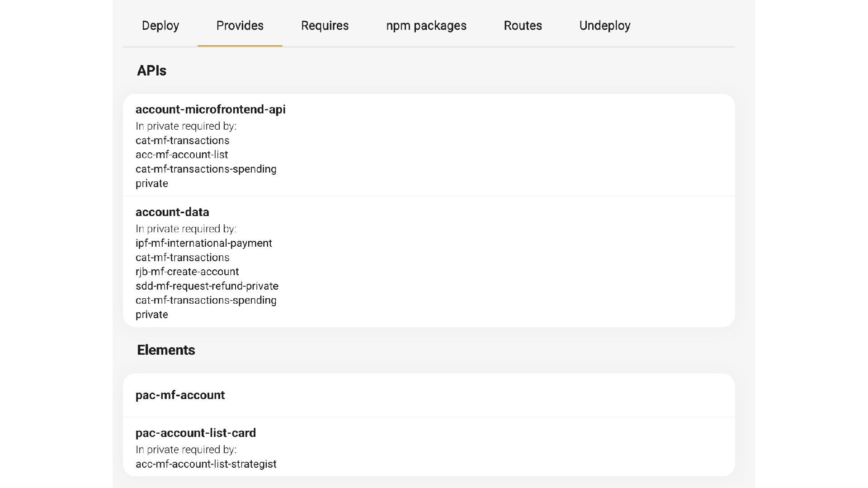
Task: Click the Elements section heading
Action: pyautogui.click(x=165, y=350)
